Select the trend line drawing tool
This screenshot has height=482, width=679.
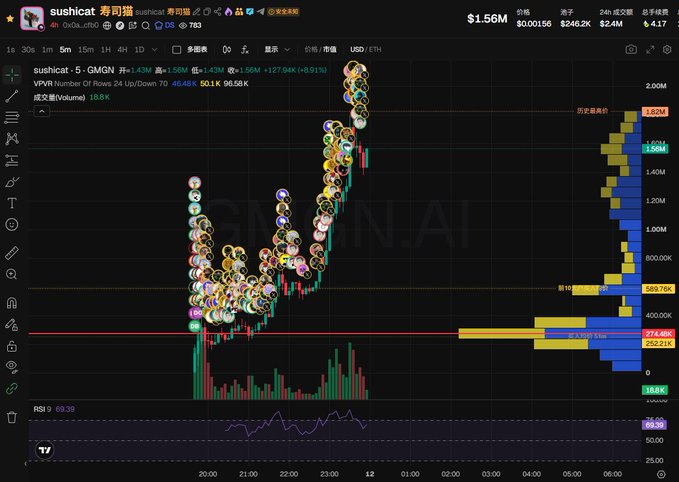(12, 96)
